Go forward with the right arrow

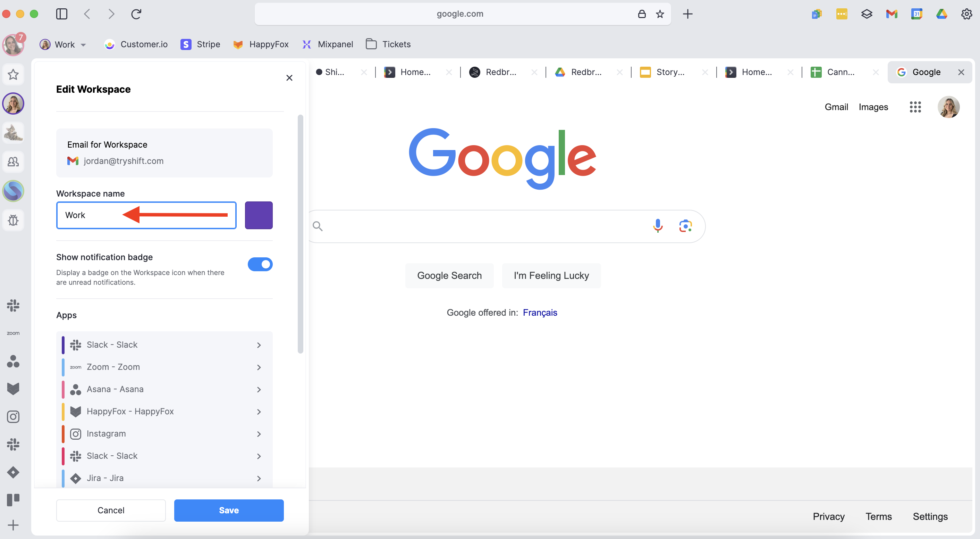click(x=111, y=14)
